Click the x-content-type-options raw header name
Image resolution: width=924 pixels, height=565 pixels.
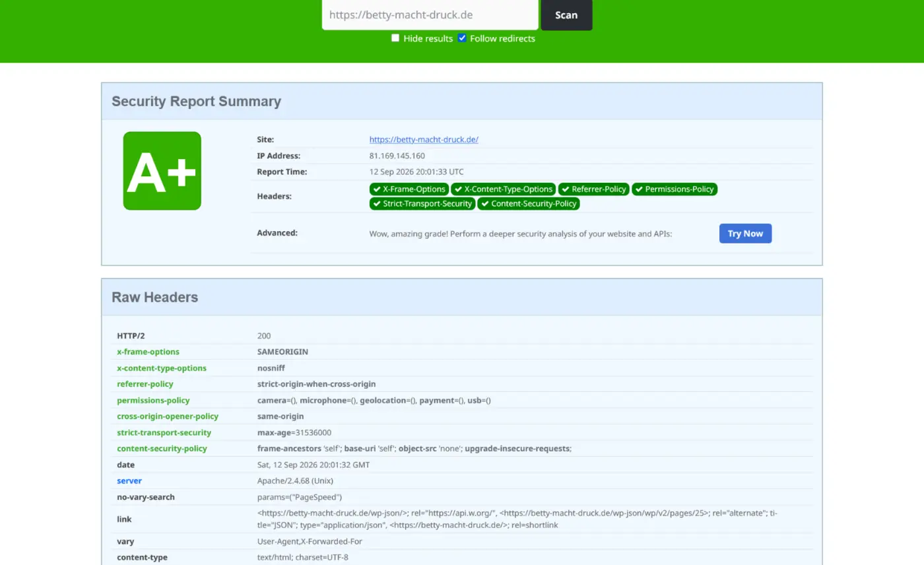point(162,368)
